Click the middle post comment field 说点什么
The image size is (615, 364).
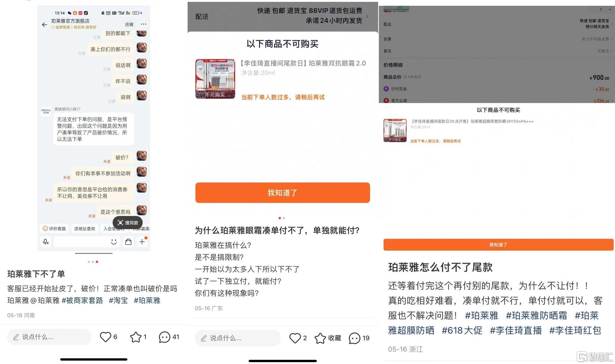[x=238, y=338]
